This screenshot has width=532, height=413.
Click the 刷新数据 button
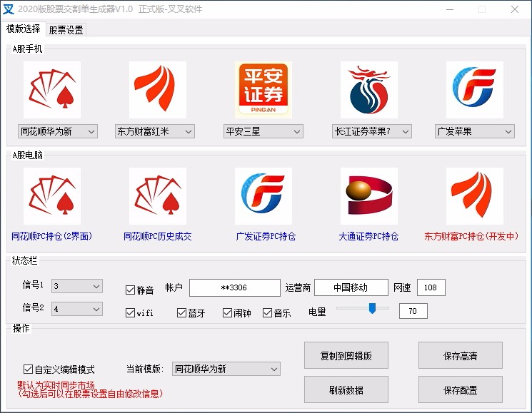pyautogui.click(x=346, y=389)
